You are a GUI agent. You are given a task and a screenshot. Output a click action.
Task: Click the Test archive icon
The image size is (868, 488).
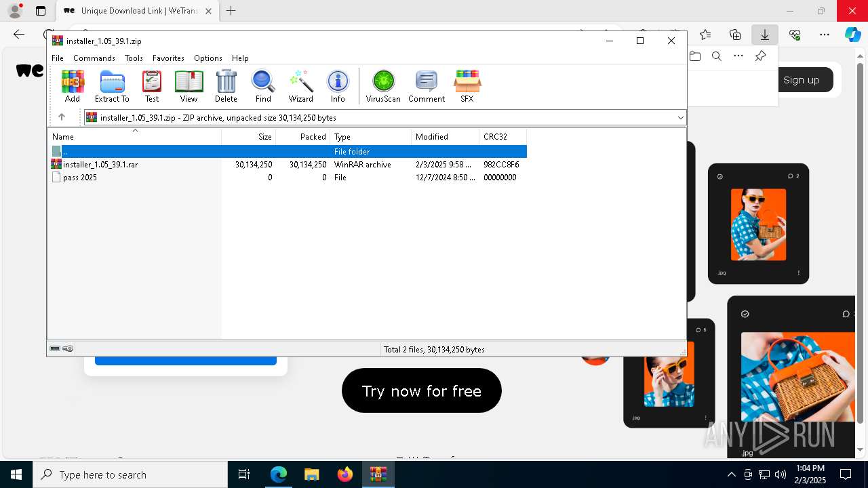click(x=152, y=86)
